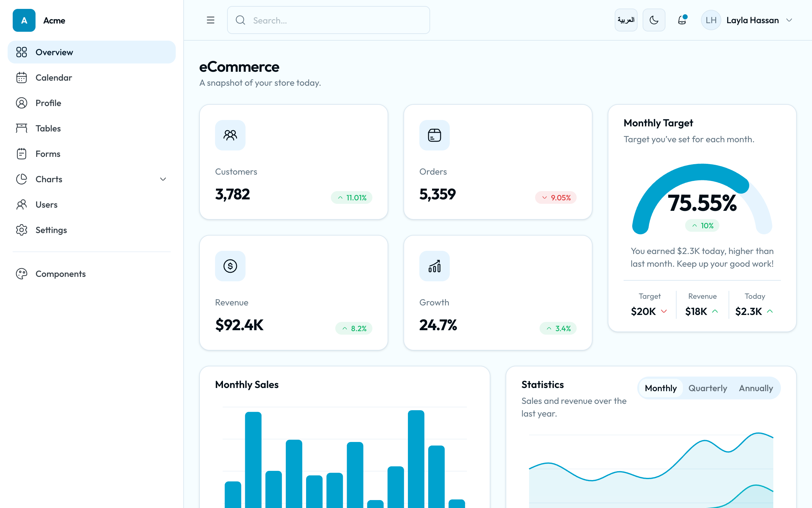Screen dimensions: 812x508
Task: Click the Growth card chart icon
Action: [x=435, y=266]
